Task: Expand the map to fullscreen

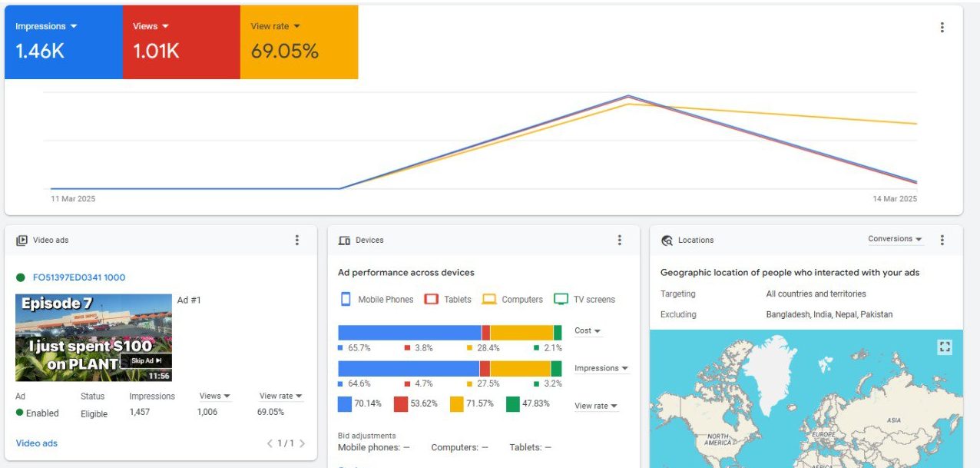Action: pos(945,347)
